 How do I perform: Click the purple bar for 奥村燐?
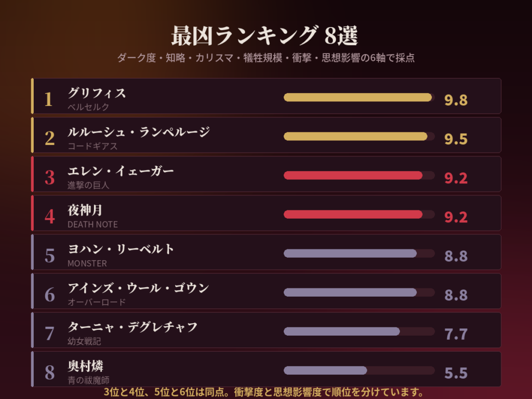[325, 370]
